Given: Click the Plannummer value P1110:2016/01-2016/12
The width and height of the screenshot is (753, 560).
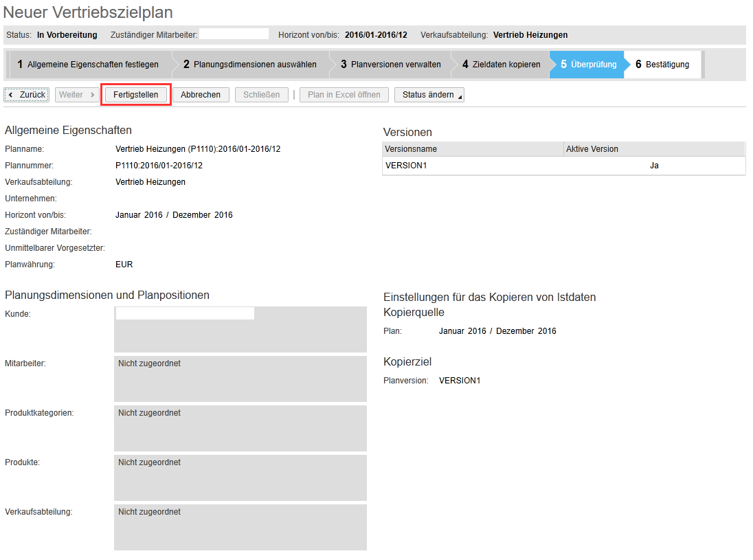Looking at the screenshot, I should [159, 166].
